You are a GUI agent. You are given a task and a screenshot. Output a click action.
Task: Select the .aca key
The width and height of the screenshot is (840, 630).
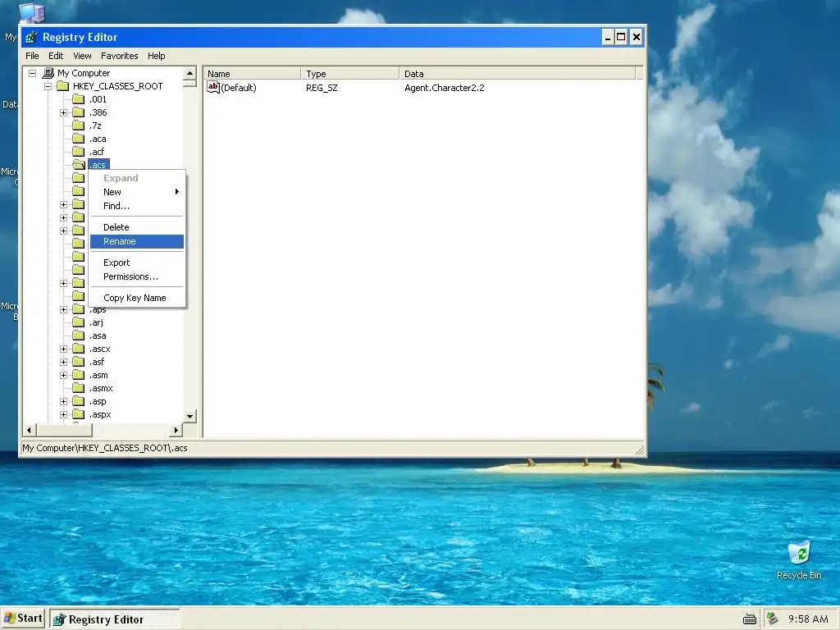(x=98, y=139)
